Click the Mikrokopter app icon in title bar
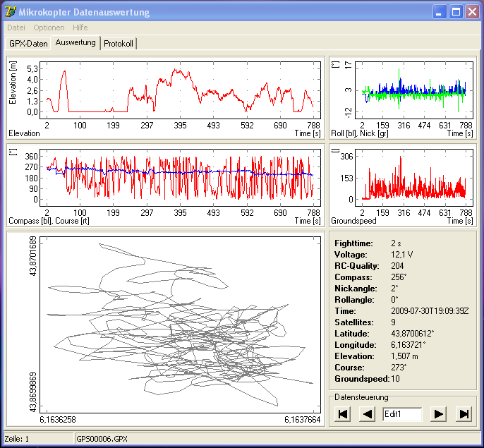 (11, 12)
